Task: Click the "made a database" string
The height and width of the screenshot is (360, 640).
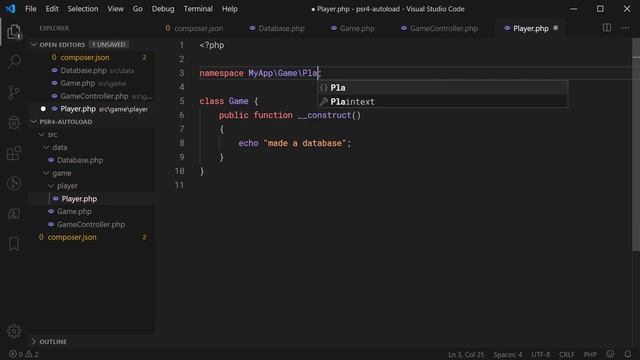Action: (304, 143)
